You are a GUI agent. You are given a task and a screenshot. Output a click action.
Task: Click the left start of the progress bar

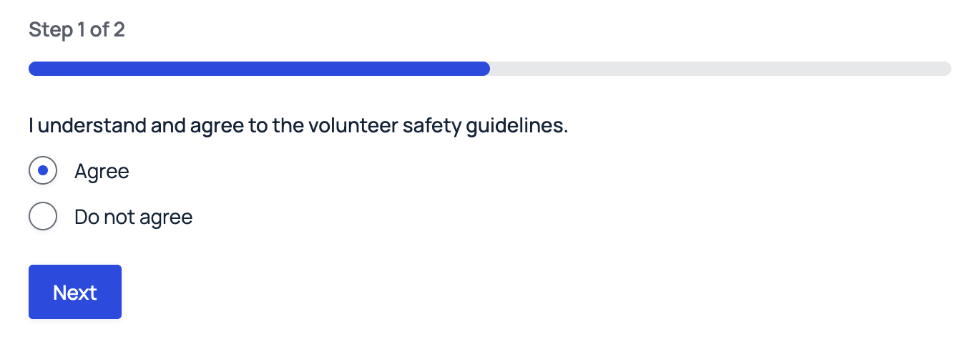click(x=34, y=69)
